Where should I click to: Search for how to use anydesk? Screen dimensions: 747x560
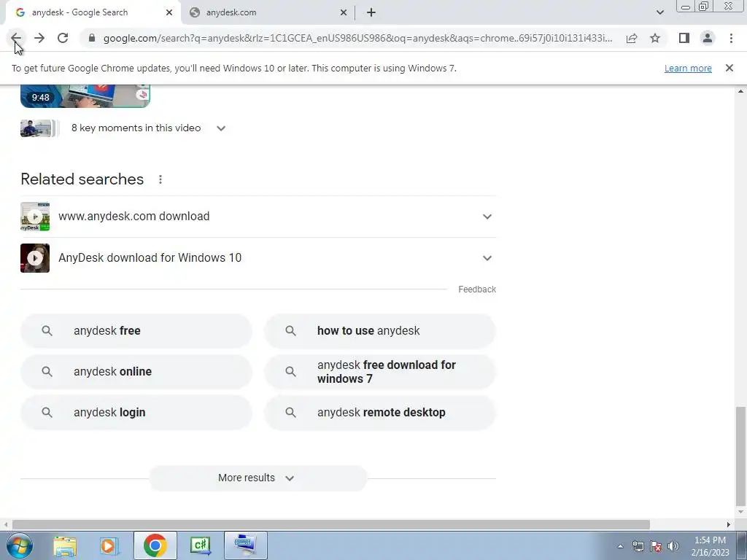(380, 330)
